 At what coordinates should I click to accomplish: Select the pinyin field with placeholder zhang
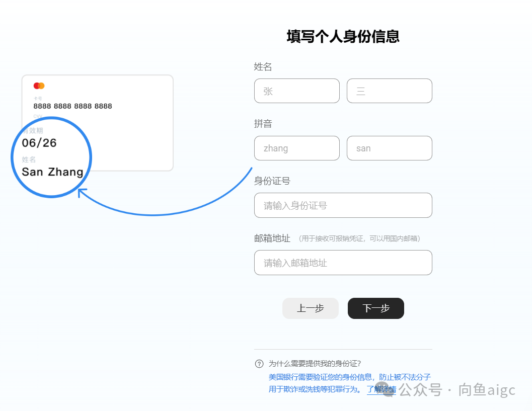[296, 148]
